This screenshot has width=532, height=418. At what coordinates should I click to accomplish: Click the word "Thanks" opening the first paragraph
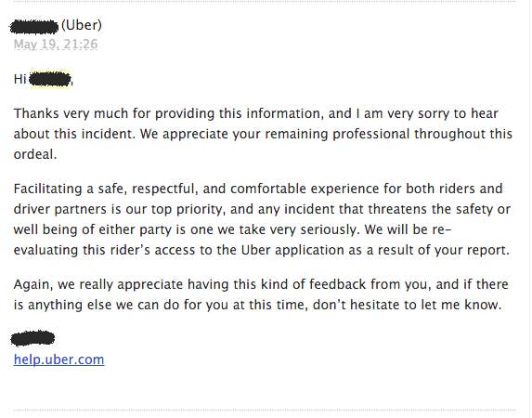[36, 113]
